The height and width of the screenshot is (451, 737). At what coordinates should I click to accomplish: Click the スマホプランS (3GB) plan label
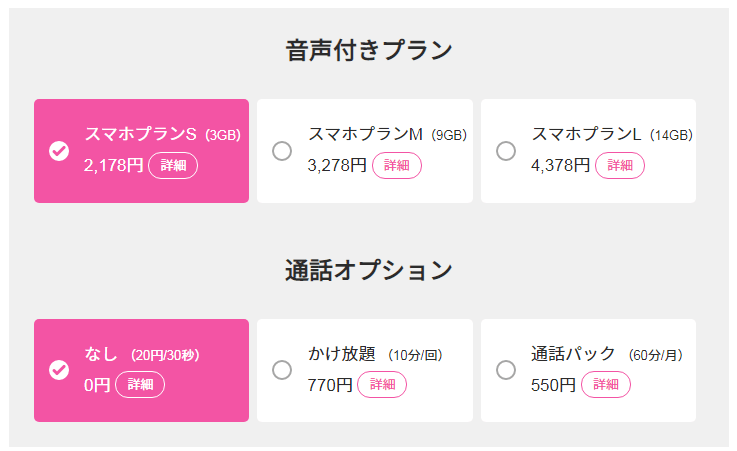coord(163,134)
